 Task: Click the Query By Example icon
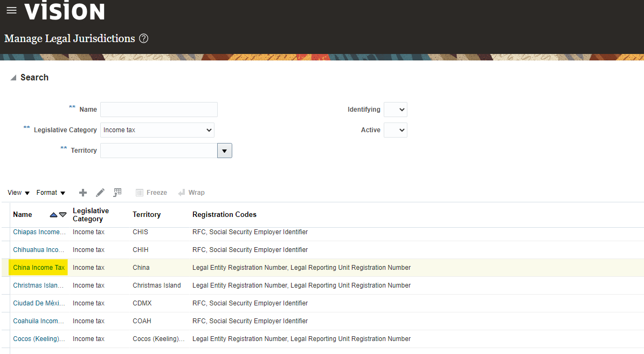point(117,193)
